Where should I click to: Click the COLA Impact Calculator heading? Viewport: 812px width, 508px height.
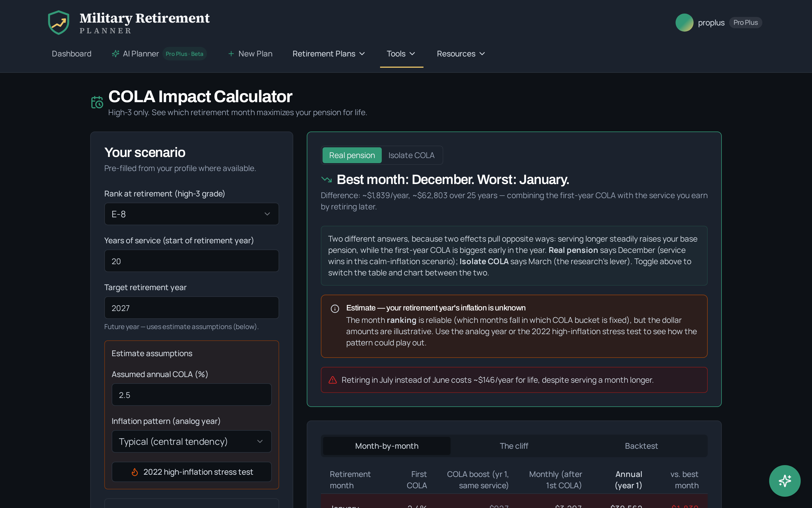coord(200,97)
